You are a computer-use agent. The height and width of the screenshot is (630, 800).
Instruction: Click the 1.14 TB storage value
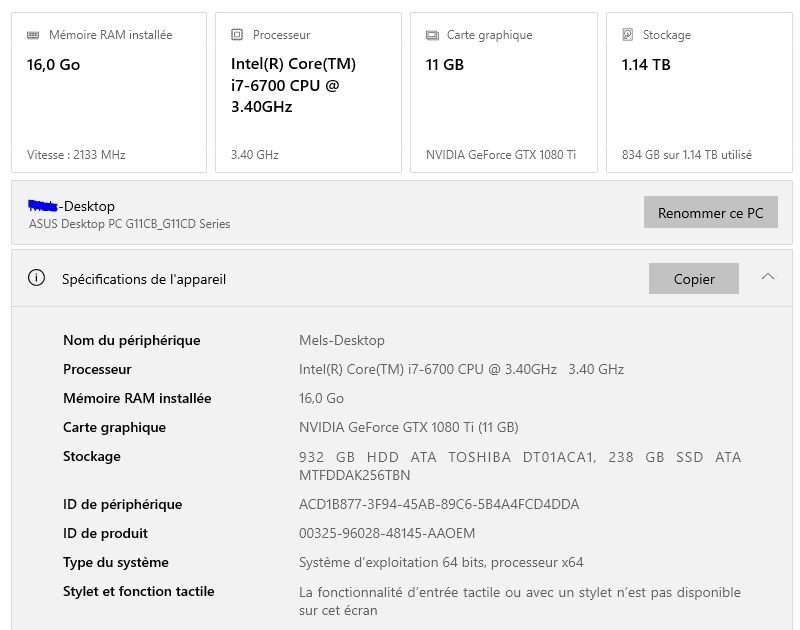pyautogui.click(x=645, y=65)
